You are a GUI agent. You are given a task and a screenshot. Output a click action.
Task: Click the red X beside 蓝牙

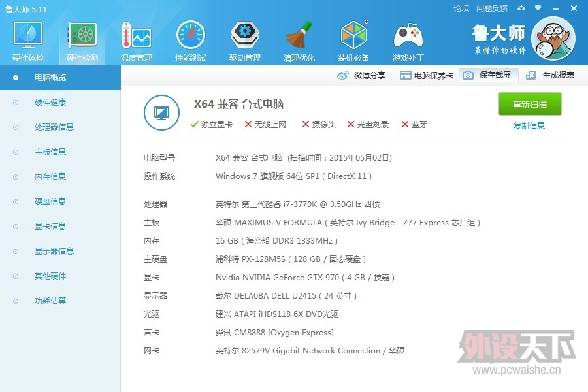(x=405, y=124)
